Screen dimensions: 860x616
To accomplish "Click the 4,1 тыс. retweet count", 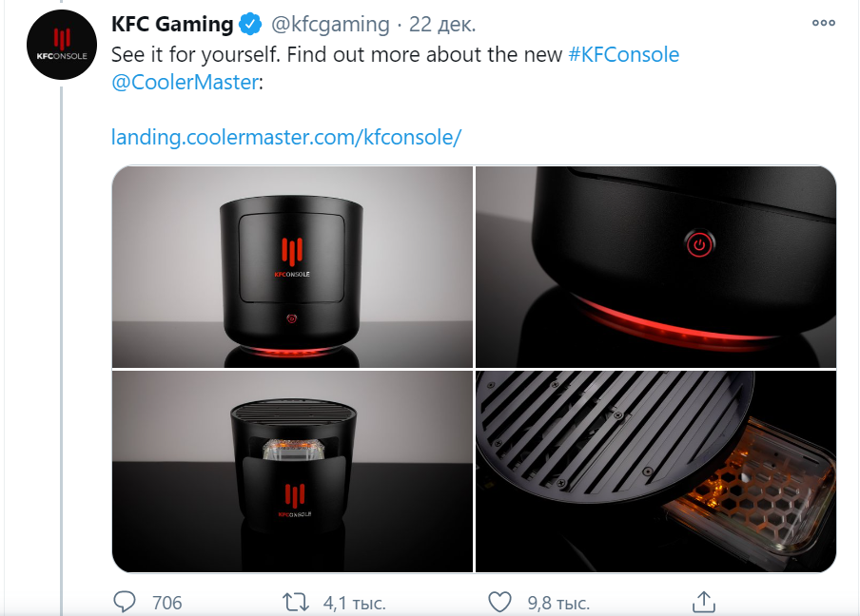I will click(349, 602).
